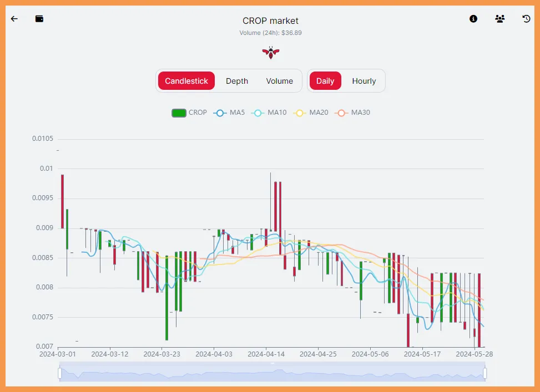540x392 pixels.
Task: Toggle the MA10 line in legend
Action: [269, 113]
